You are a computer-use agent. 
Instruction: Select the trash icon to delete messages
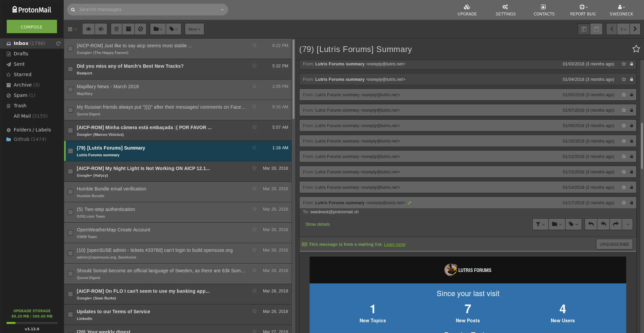pyautogui.click(x=116, y=29)
